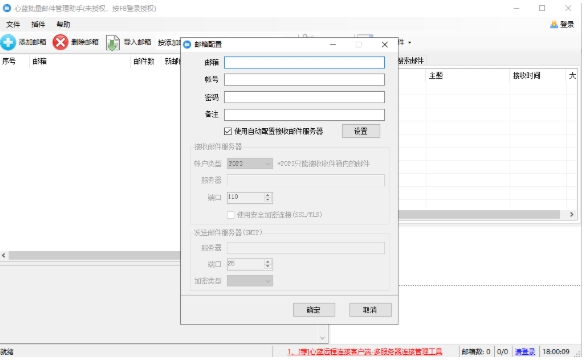Click the receiving server 服务器 field
The height and width of the screenshot is (360, 585).
[306, 181]
